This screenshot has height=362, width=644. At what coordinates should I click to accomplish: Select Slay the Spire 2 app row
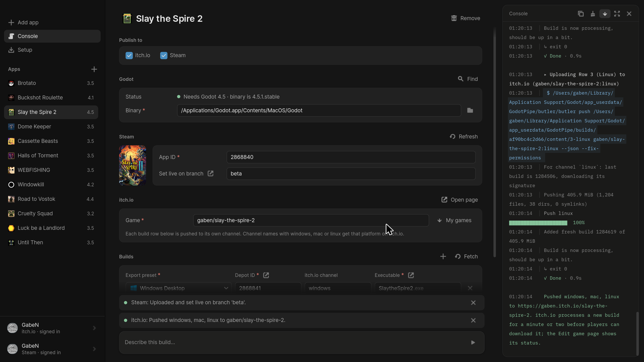point(51,112)
